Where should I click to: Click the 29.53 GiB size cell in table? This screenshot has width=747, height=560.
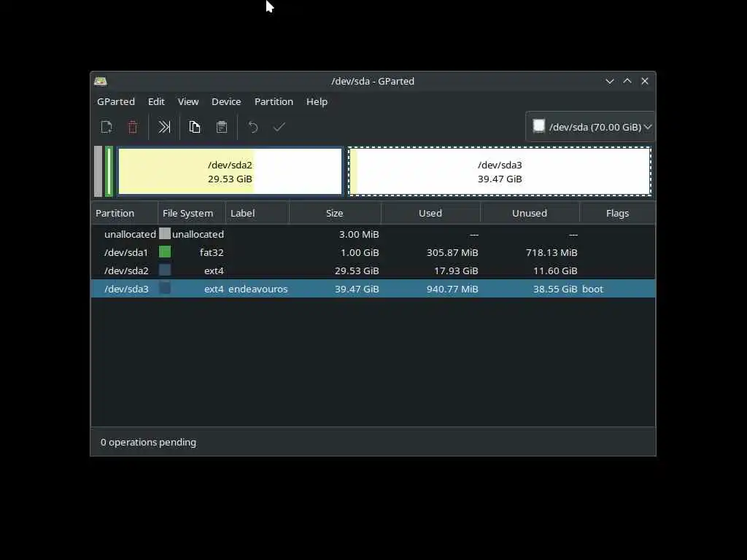357,271
